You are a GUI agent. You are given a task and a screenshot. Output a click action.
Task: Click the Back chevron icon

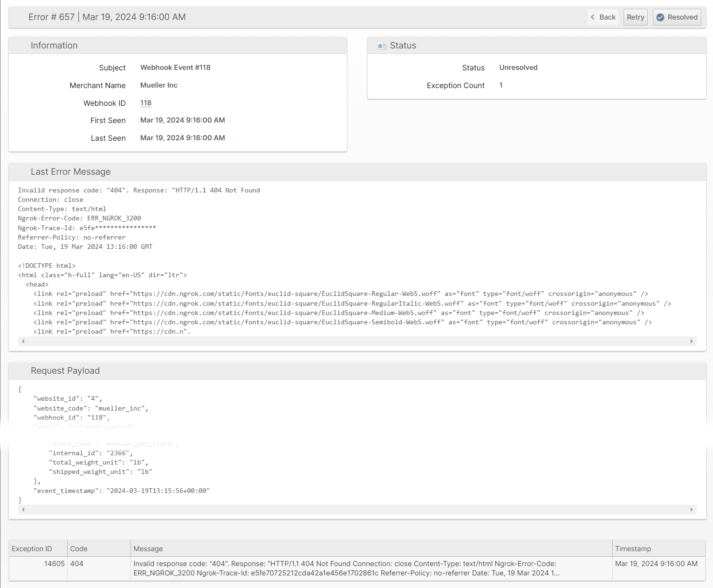[x=592, y=17]
